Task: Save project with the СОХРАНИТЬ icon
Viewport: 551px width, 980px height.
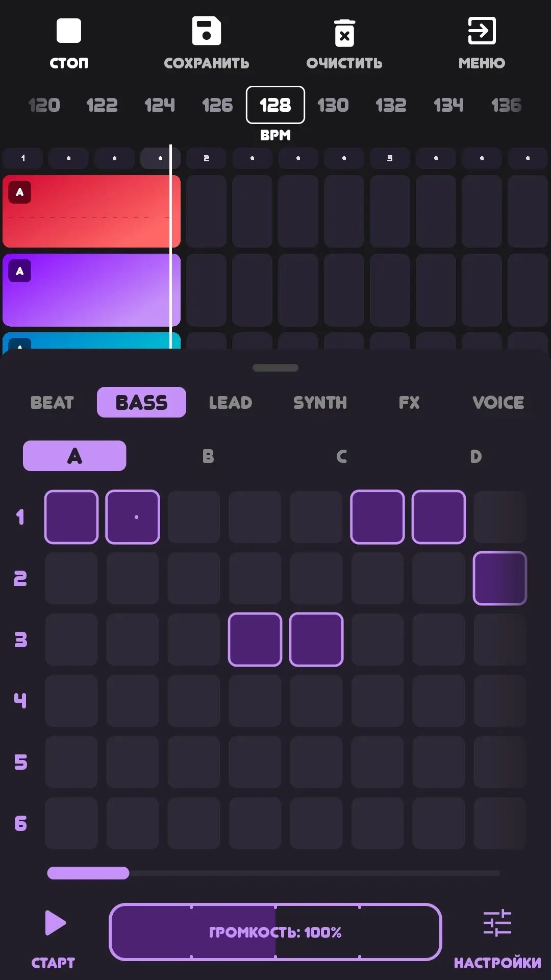Action: [206, 31]
